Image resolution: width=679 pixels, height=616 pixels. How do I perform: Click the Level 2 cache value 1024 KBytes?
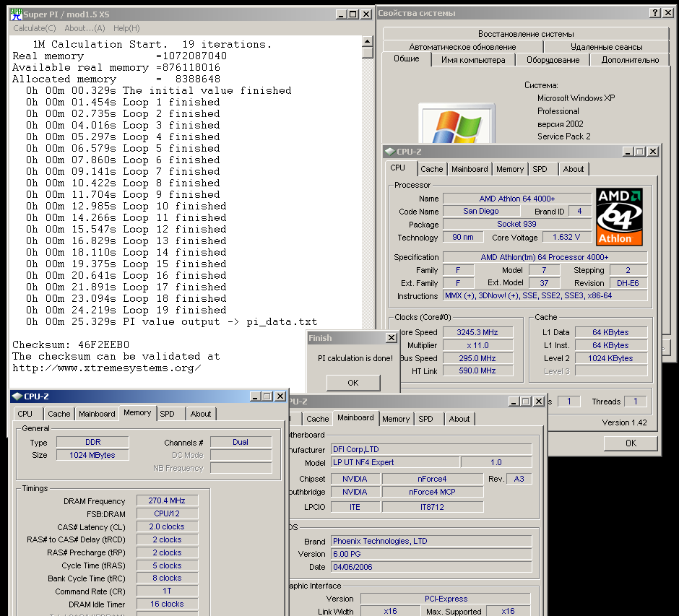coord(610,358)
